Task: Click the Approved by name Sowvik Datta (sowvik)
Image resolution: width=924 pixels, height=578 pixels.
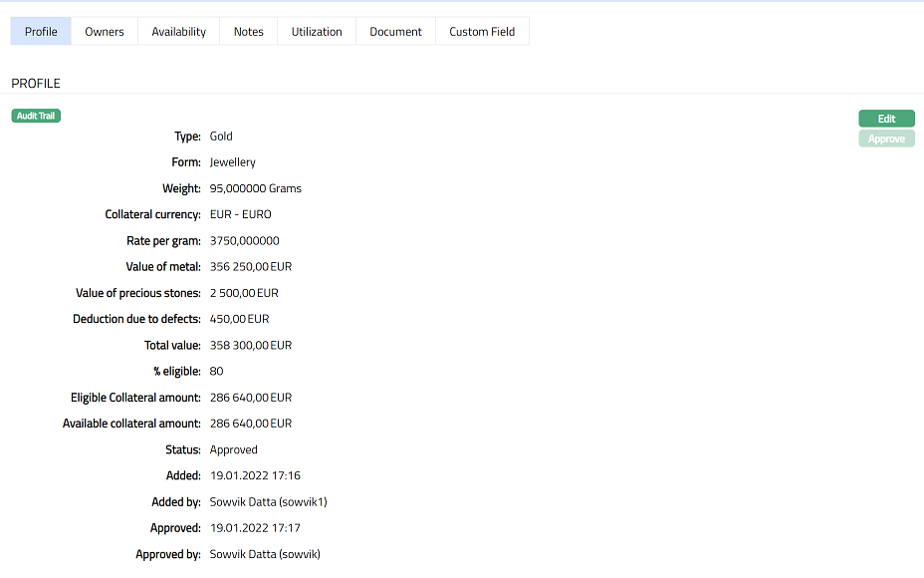Action: click(265, 554)
